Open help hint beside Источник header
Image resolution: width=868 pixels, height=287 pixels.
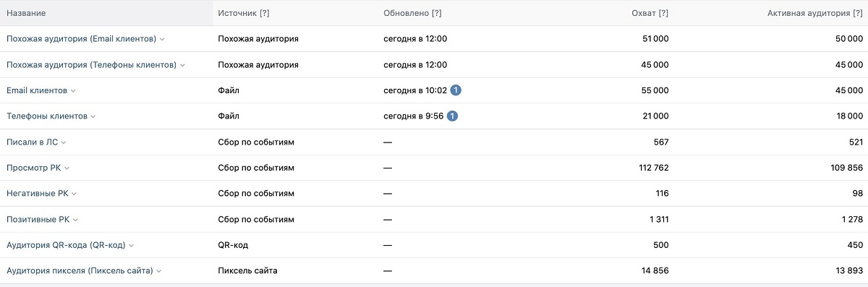click(265, 13)
